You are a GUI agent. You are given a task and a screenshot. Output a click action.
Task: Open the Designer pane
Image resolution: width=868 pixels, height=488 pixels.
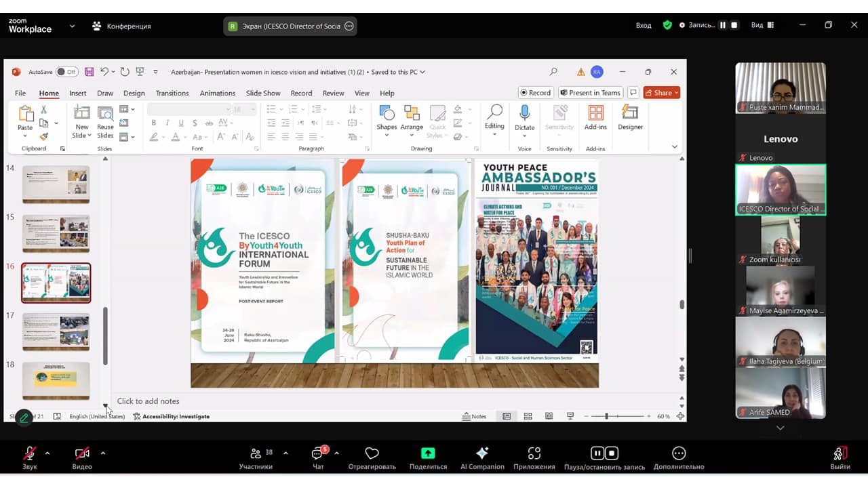pos(630,118)
